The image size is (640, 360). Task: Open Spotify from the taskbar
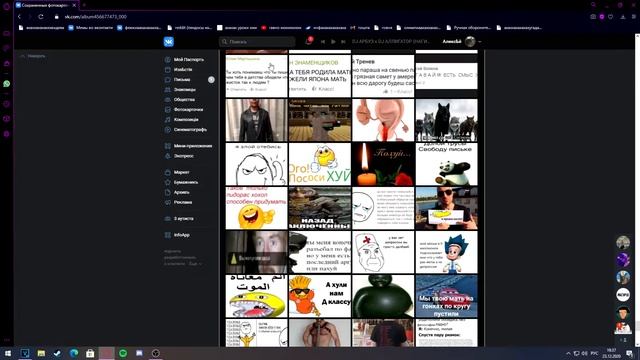coord(123,353)
